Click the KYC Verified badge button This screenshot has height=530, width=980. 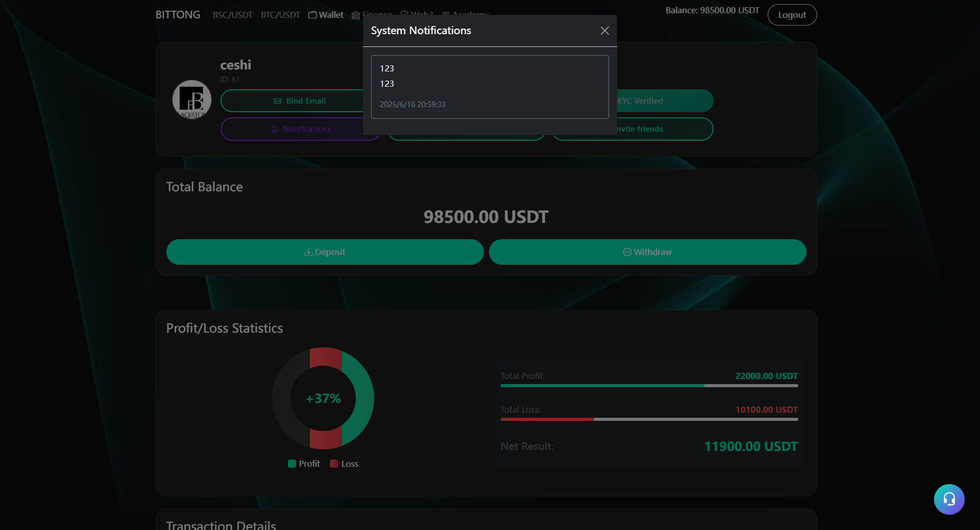click(x=664, y=101)
